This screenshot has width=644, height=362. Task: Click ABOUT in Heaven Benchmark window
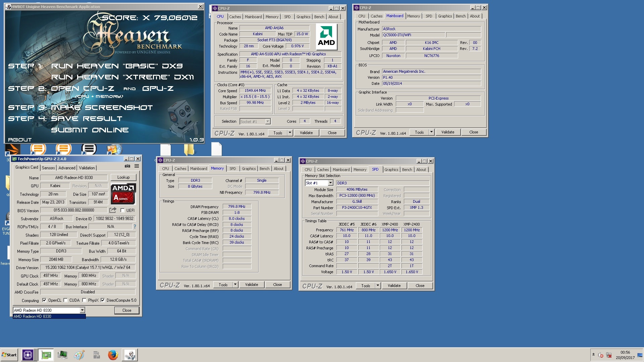[x=20, y=140]
